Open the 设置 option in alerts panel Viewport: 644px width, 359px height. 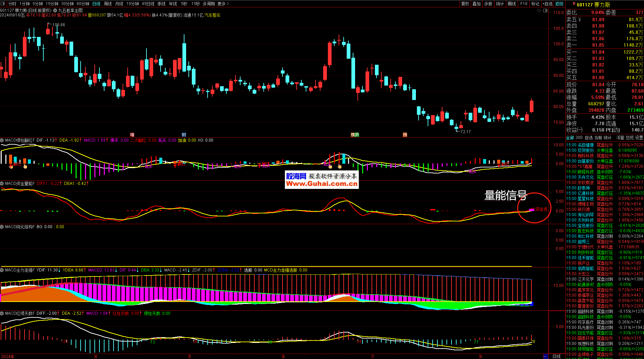(639, 138)
